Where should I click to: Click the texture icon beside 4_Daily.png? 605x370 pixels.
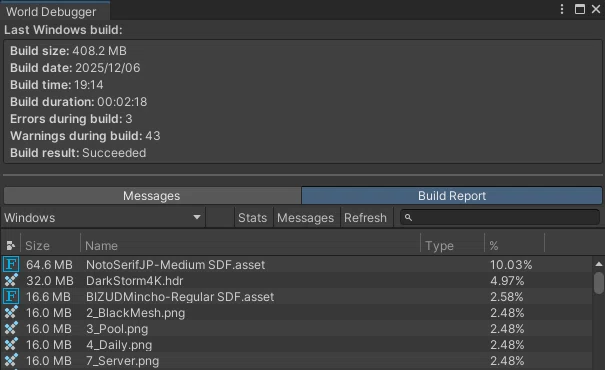click(x=11, y=345)
